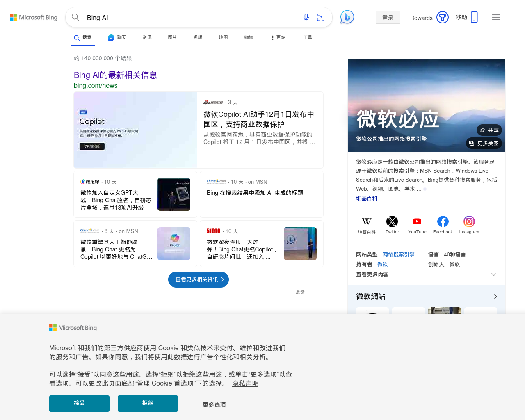Open the 更多 tab dropdown
This screenshot has width=525, height=420.
click(x=278, y=37)
